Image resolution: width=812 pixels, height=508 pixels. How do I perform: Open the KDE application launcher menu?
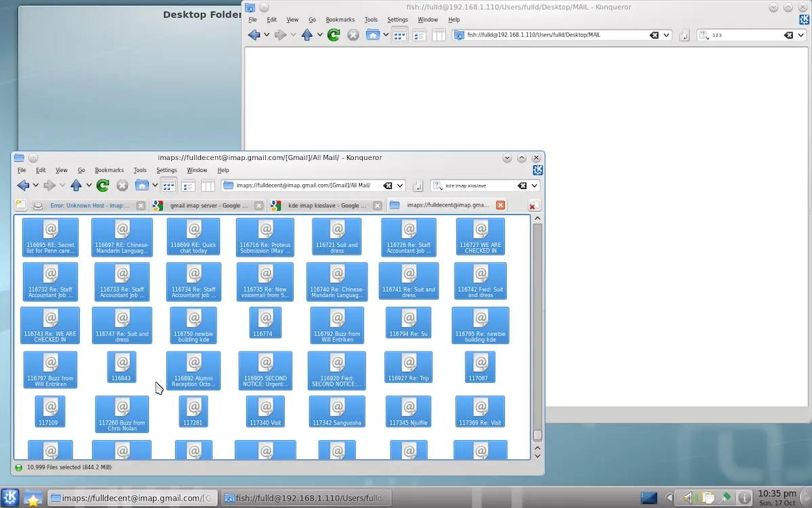[x=9, y=498]
